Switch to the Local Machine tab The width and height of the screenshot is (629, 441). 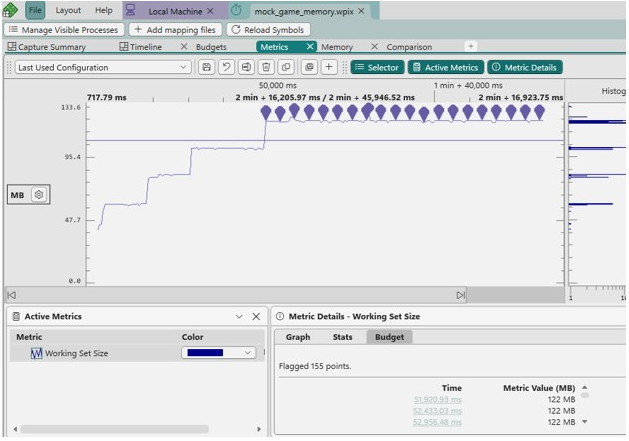pyautogui.click(x=175, y=12)
